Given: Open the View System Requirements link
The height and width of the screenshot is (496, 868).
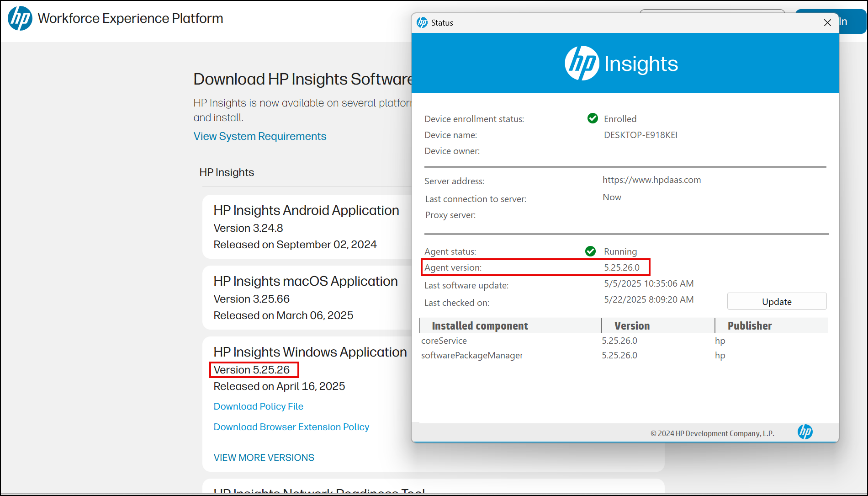Looking at the screenshot, I should coord(259,136).
